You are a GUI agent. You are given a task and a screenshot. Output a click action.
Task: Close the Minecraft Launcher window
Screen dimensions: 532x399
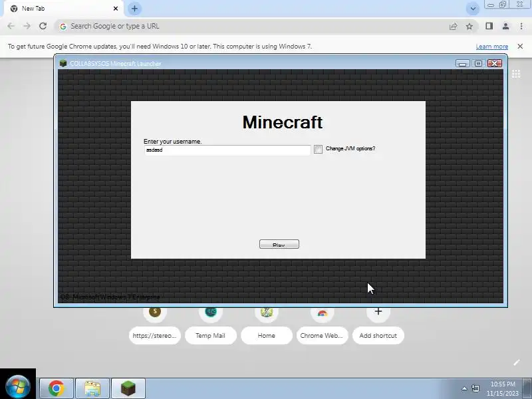coord(495,63)
